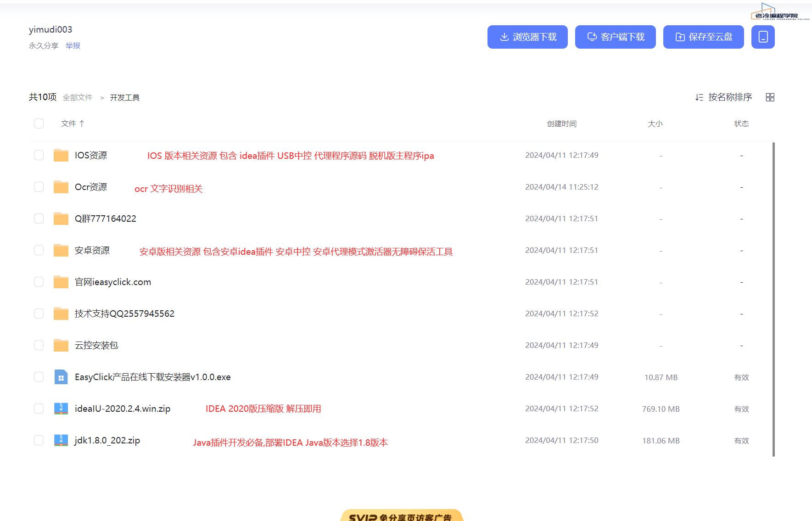This screenshot has height=521, width=812.
Task: Click the 状态 column header
Action: point(741,123)
